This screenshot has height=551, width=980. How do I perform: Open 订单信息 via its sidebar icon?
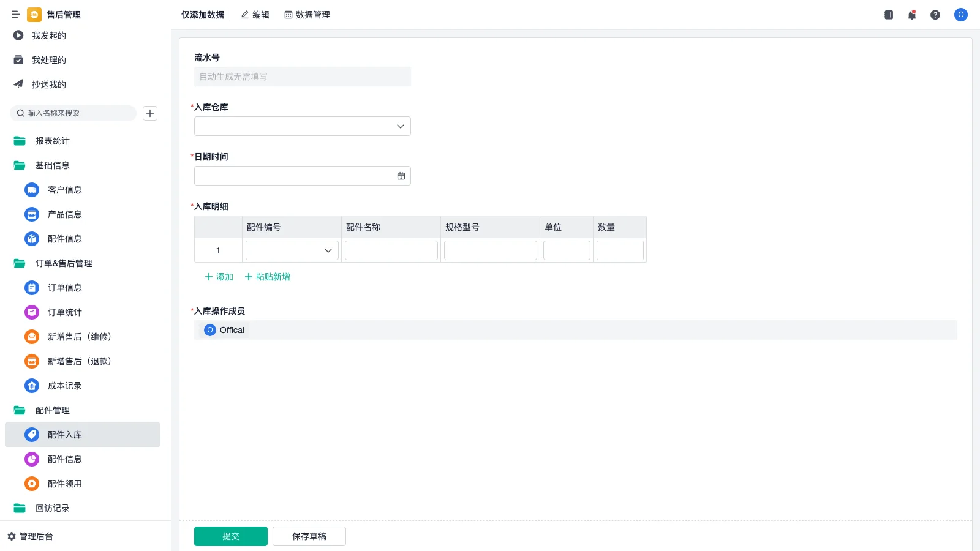point(31,288)
